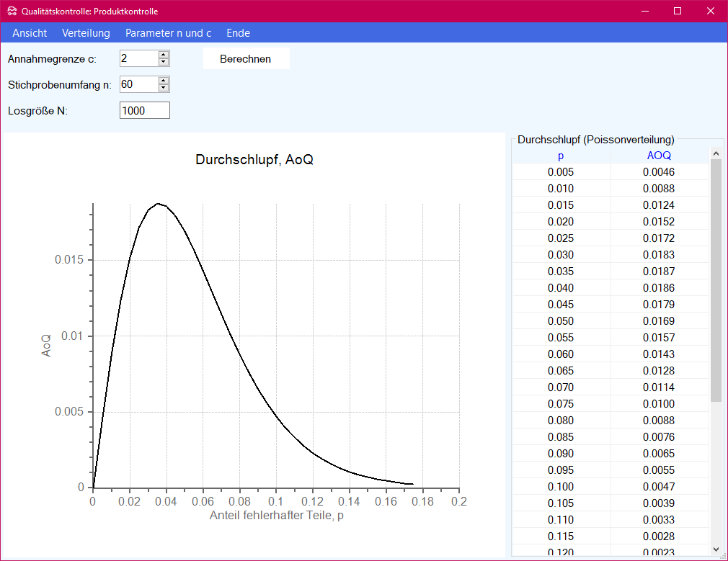The width and height of the screenshot is (728, 561).
Task: Increase Annahmegrenze c with up arrow
Action: 164,55
